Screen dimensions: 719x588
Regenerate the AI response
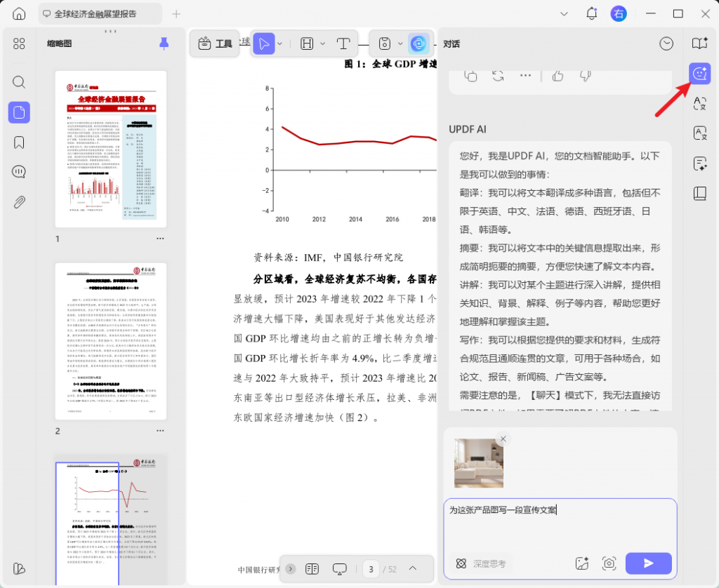(x=498, y=75)
